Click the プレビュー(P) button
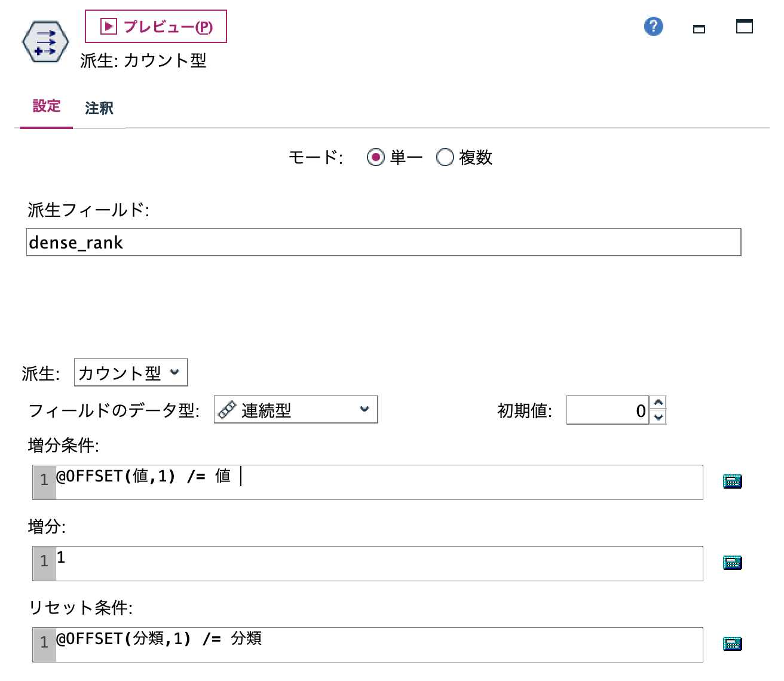 coord(156,26)
